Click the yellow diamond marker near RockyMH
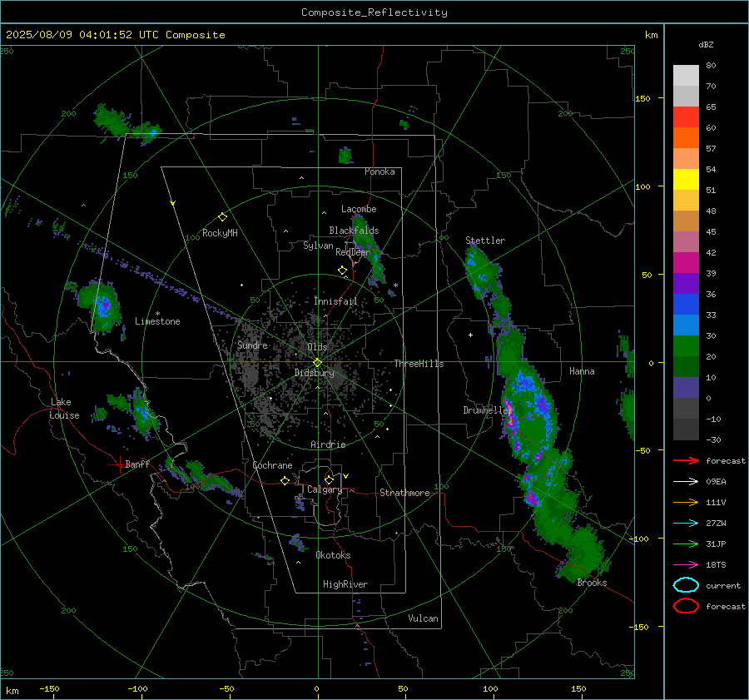The height and width of the screenshot is (700, 749). pyautogui.click(x=222, y=217)
